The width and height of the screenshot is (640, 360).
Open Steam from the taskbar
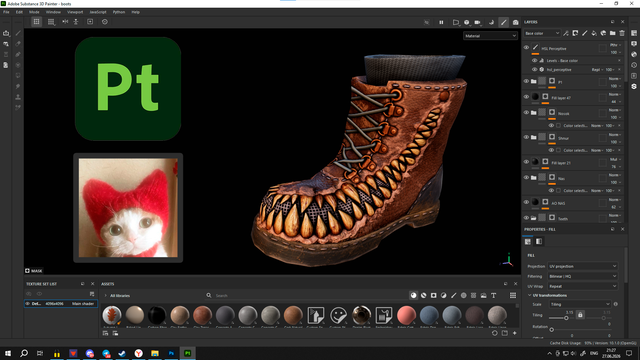[x=122, y=353]
